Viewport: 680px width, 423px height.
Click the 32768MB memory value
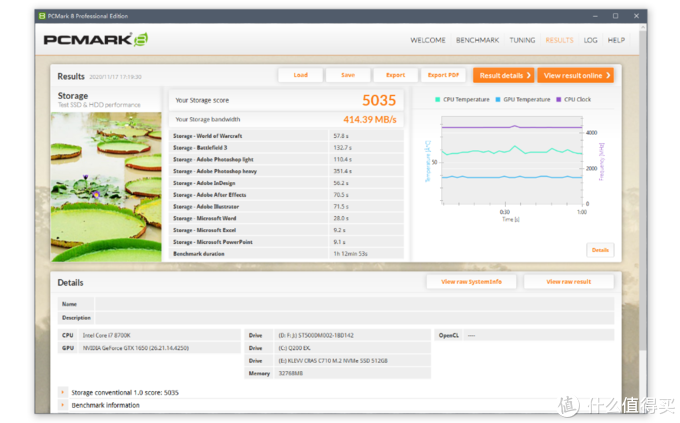pos(291,373)
